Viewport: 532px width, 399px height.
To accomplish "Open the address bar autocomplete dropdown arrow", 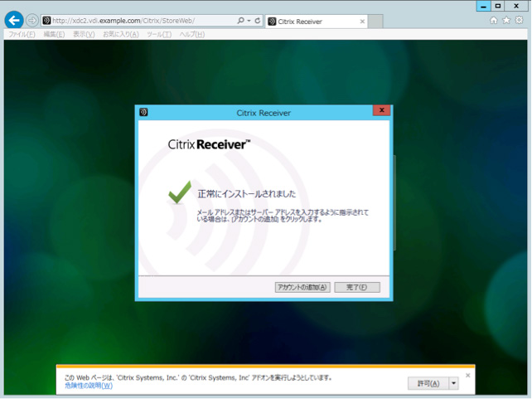I will point(249,21).
